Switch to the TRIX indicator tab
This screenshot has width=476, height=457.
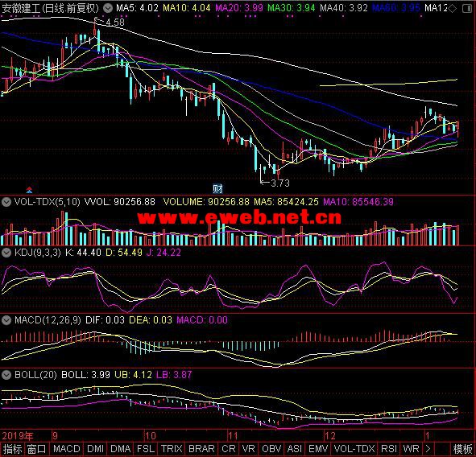tap(172, 449)
